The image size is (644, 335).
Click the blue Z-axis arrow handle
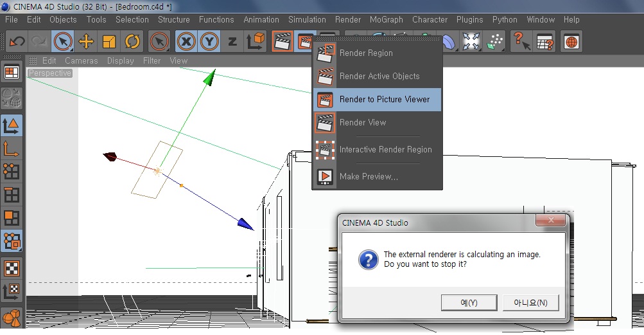point(245,224)
